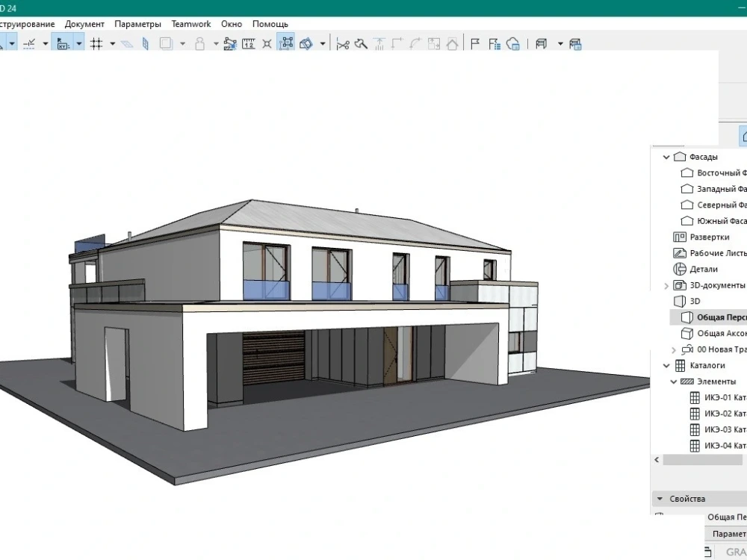Click the cloud BIMcloud icon
747x560 pixels.
point(513,44)
